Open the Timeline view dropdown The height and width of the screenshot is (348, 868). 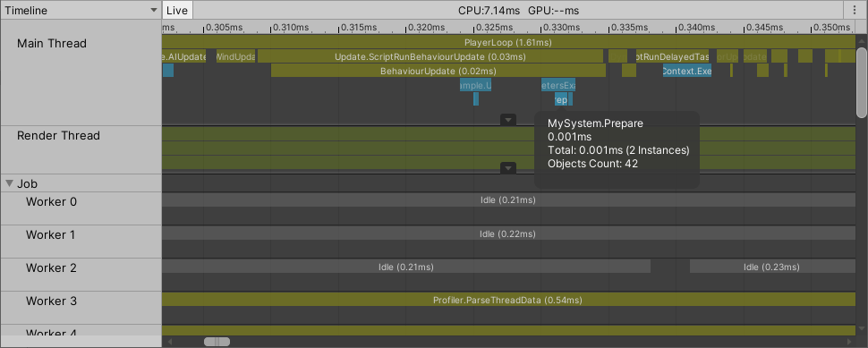point(81,10)
